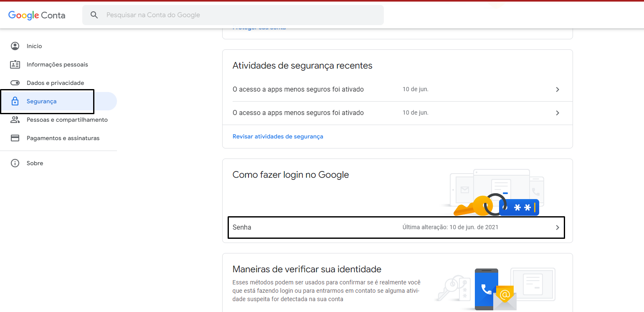Click Maneiras de verificar sua identidade heading
644x312 pixels.
click(307, 269)
